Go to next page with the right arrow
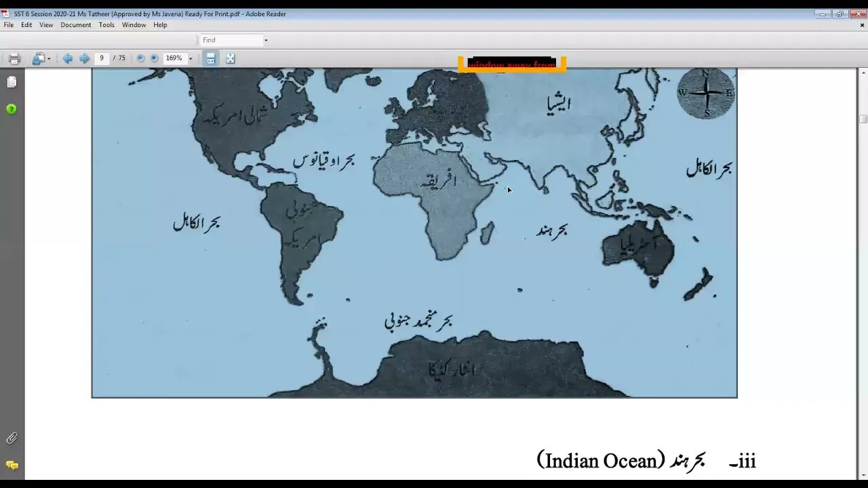 click(84, 58)
